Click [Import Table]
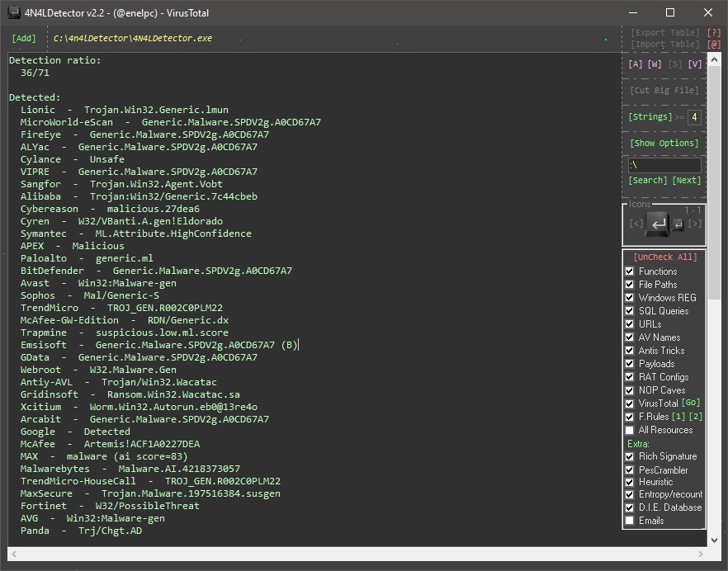728x571 pixels. tap(665, 44)
